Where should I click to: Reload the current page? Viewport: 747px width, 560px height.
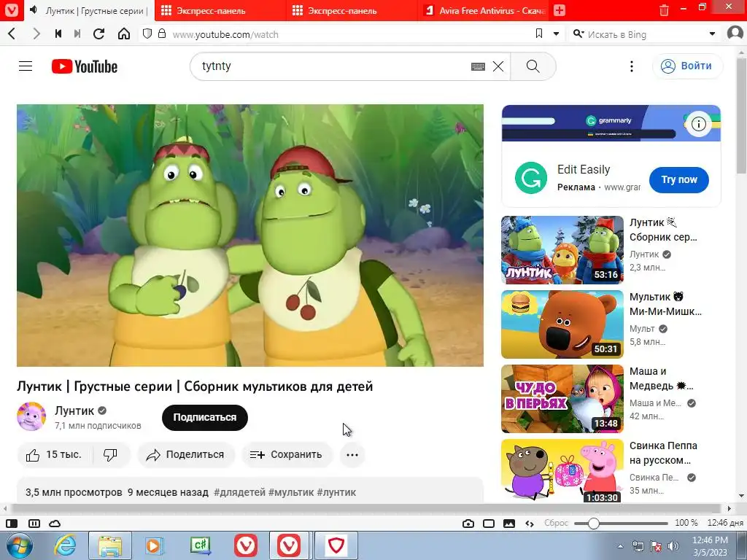[x=98, y=34]
